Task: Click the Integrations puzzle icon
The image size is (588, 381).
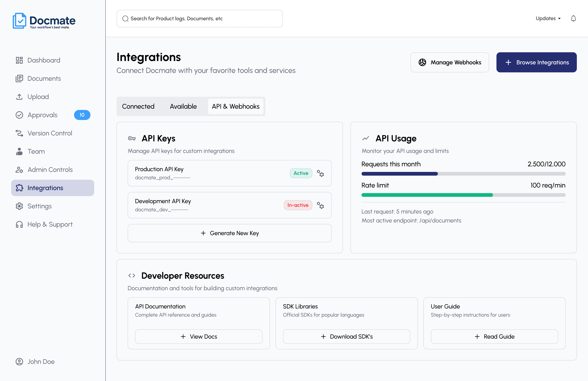Action: click(19, 188)
